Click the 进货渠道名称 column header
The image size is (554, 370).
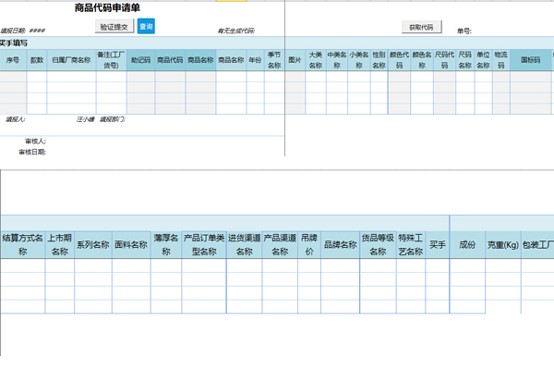[244, 245]
